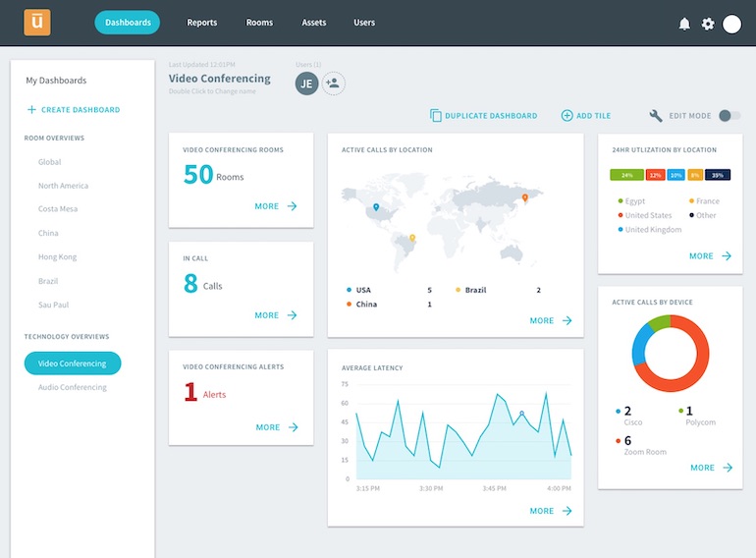The width and height of the screenshot is (756, 558).
Task: Click the JE user avatar
Action: pos(307,84)
